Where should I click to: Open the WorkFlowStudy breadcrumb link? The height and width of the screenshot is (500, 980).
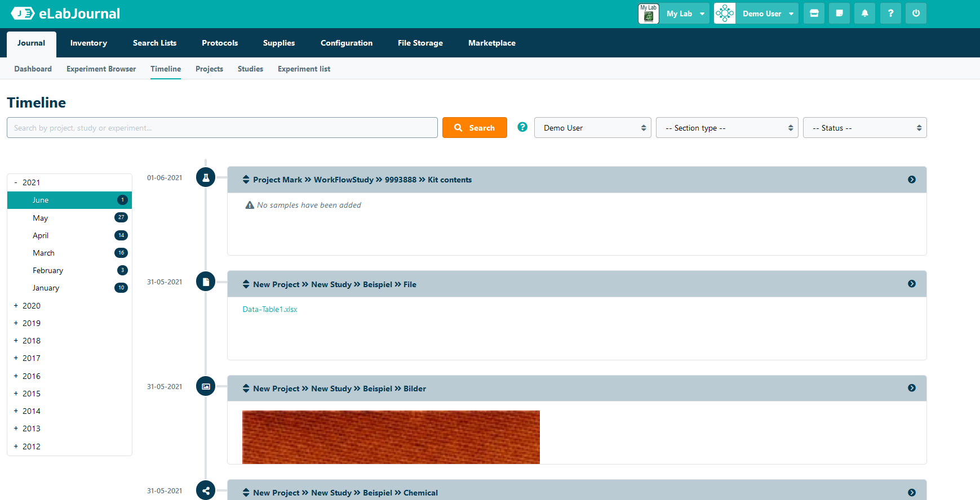pos(344,180)
